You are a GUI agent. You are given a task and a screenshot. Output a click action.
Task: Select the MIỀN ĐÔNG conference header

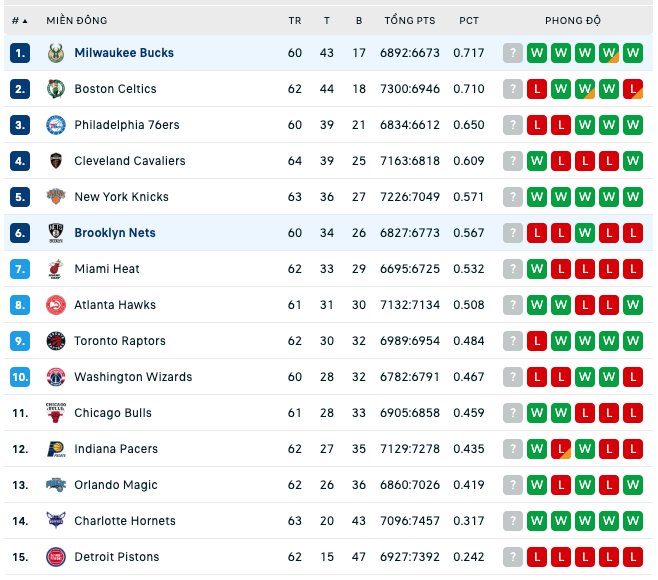[77, 21]
